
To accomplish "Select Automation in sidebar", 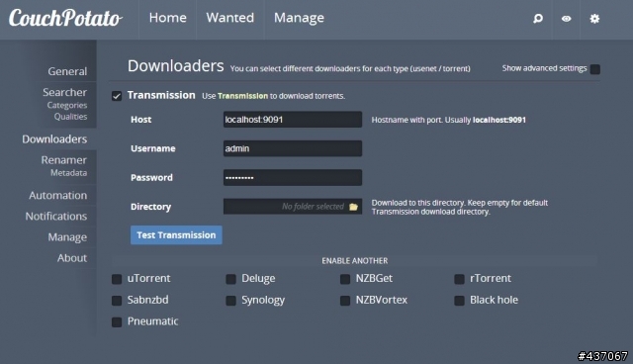I will [57, 195].
